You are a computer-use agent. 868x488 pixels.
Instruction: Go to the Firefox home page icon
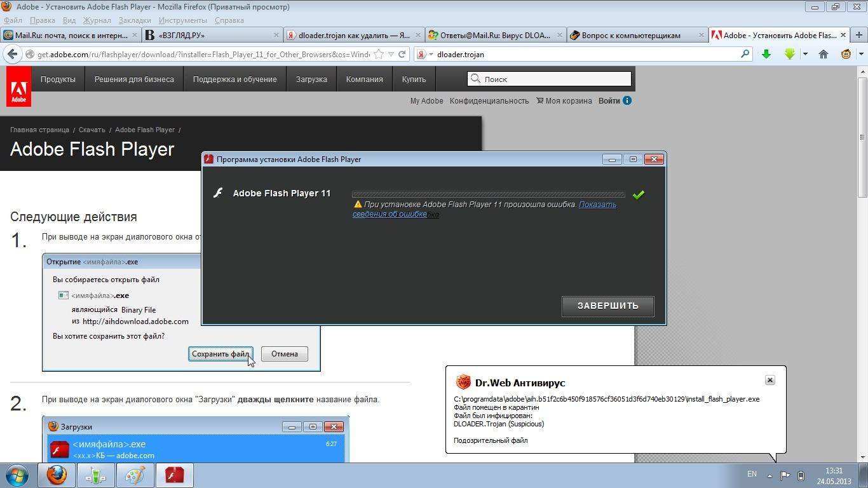[x=824, y=54]
